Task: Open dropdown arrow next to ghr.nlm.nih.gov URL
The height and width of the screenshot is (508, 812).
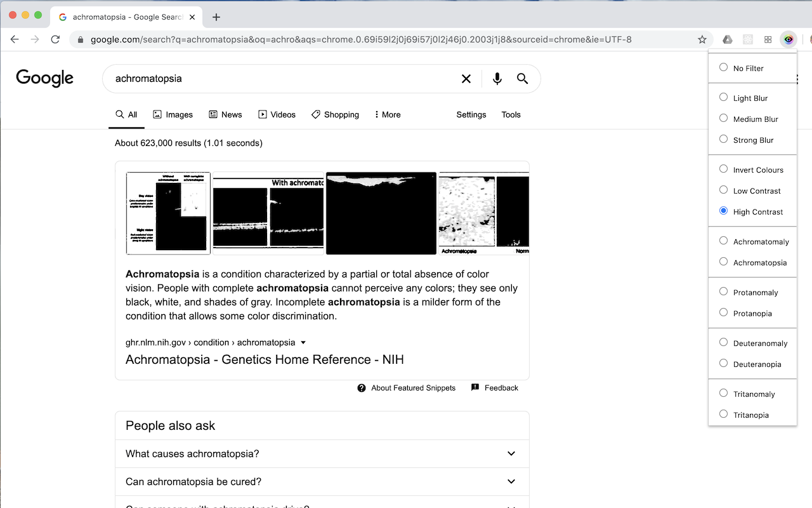Action: [303, 342]
